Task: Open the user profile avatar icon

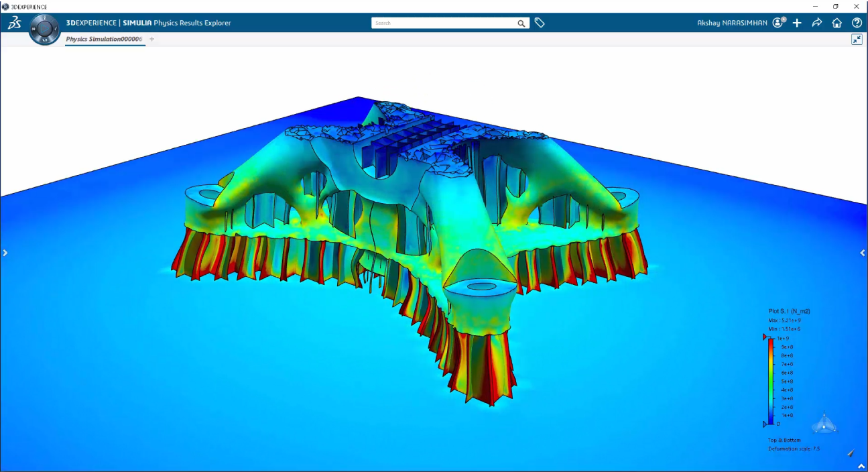Action: tap(778, 23)
